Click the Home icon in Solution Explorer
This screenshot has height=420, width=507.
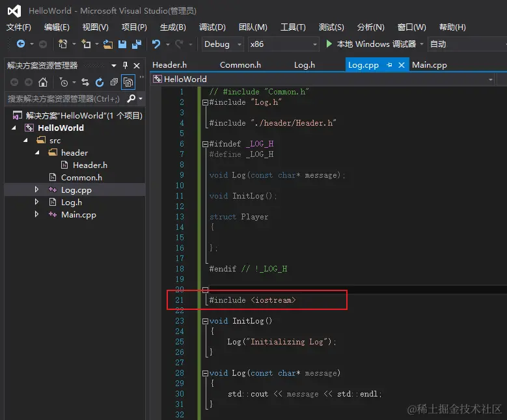pos(43,82)
